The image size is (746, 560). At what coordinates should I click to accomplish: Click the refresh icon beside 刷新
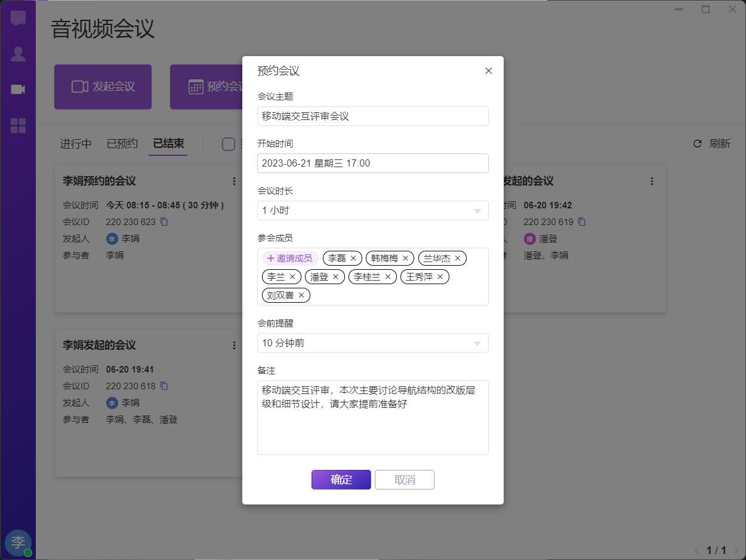[697, 144]
